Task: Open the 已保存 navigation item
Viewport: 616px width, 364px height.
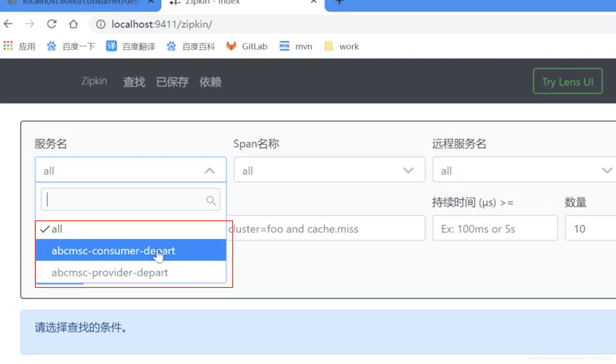Action: [x=172, y=82]
